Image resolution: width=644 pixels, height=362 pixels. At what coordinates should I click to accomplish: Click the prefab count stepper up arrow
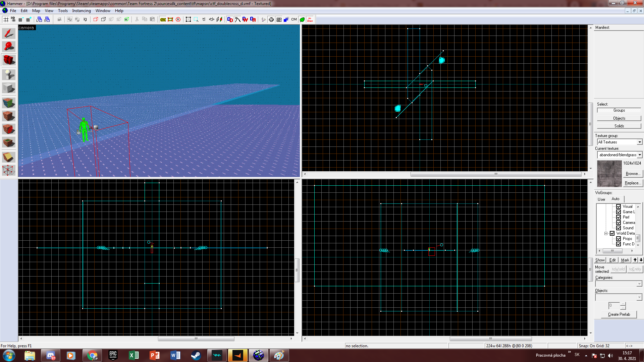point(623,304)
